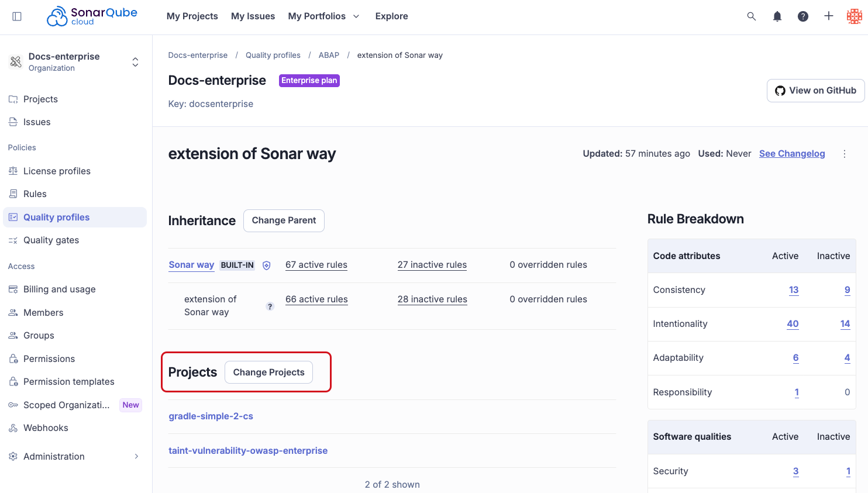
Task: Select Quality profiles in the sidebar
Action: [75, 218]
